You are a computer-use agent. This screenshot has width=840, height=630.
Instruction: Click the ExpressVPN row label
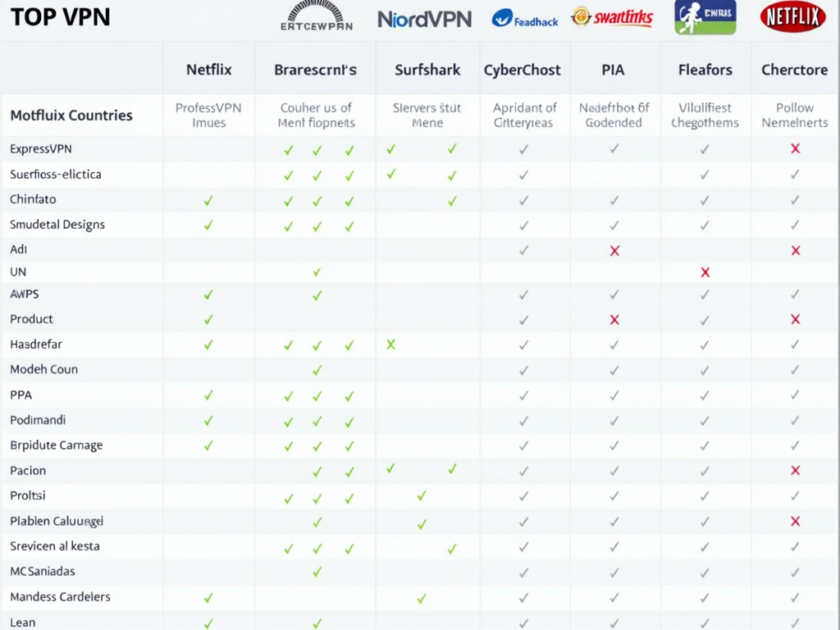41,149
